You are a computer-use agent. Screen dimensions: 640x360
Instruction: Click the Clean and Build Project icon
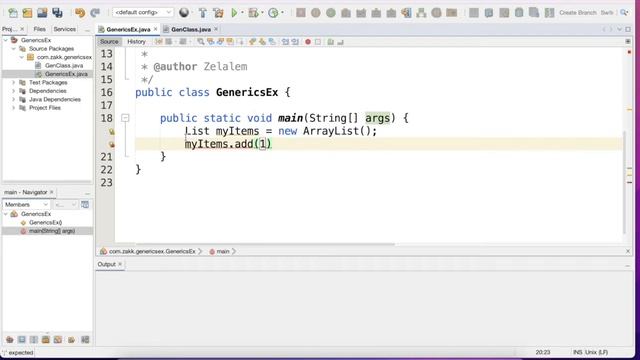[x=218, y=13]
